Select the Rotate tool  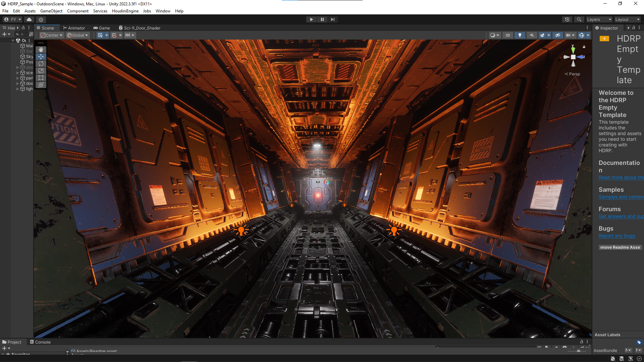(41, 64)
